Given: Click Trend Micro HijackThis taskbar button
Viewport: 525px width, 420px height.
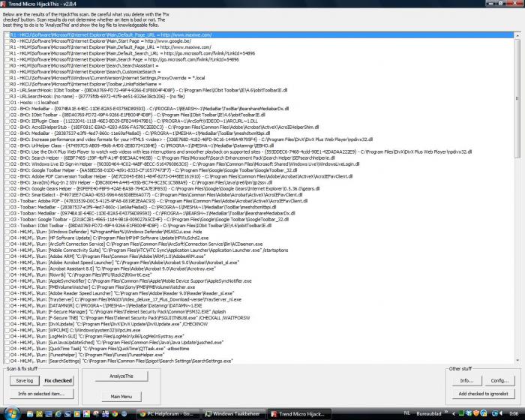Looking at the screenshot, I should pos(300,414).
